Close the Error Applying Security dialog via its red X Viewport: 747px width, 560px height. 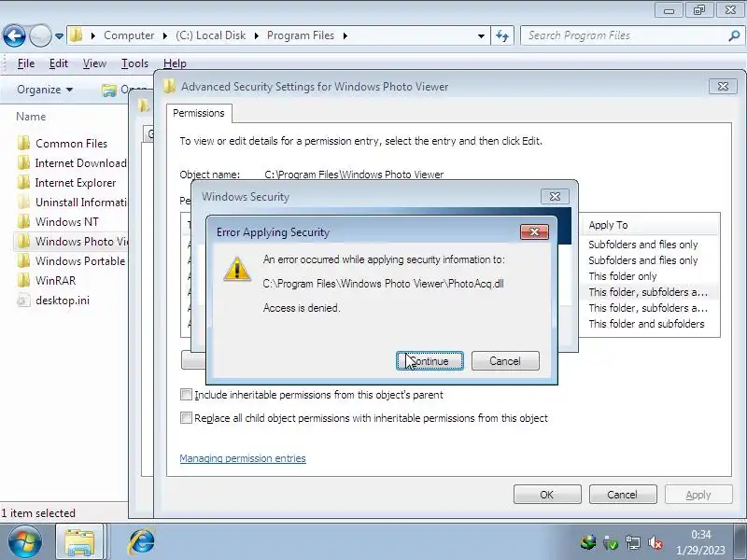coord(534,231)
